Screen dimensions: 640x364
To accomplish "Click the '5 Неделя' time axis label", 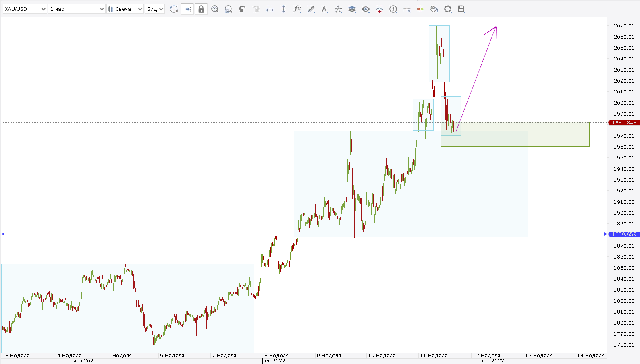I will 120,356.
